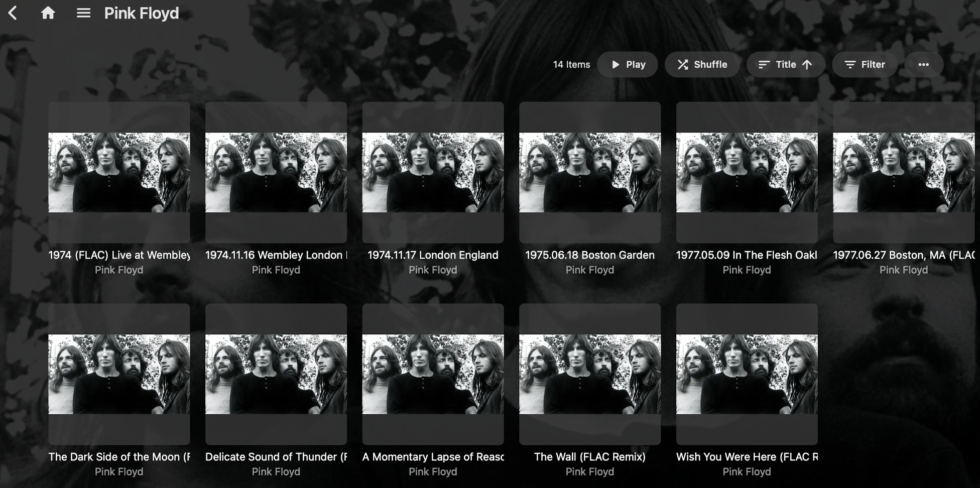Click 'Wish You Were Here' title text
The image size is (980, 488).
(x=747, y=457)
